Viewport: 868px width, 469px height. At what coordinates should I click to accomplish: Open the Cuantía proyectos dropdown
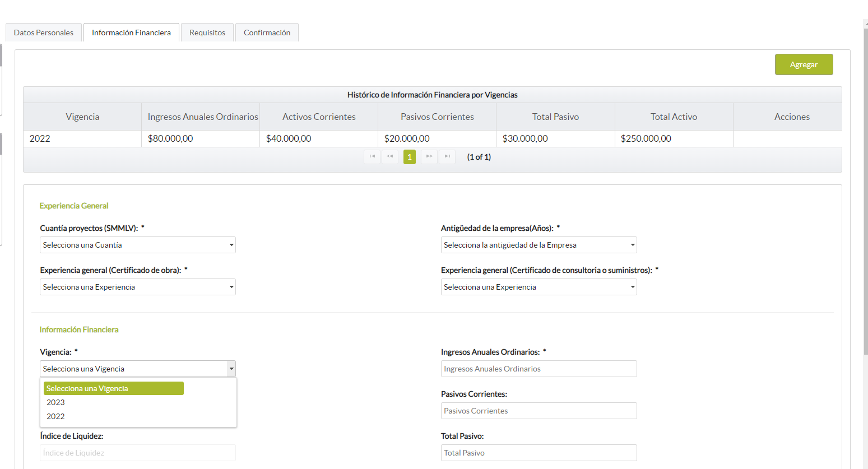click(x=137, y=245)
